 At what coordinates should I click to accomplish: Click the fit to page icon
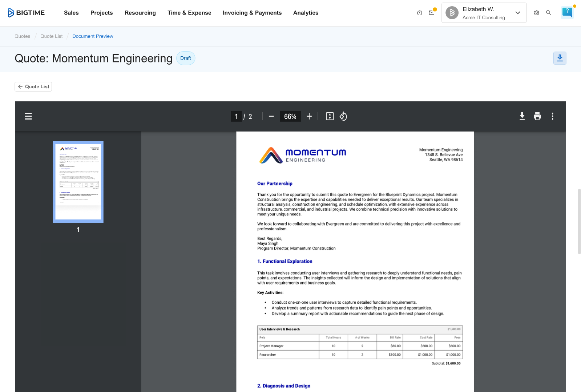tap(330, 116)
